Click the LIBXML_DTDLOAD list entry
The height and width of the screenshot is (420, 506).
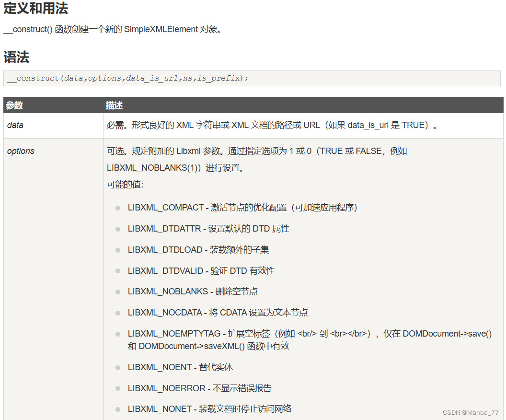(x=198, y=249)
